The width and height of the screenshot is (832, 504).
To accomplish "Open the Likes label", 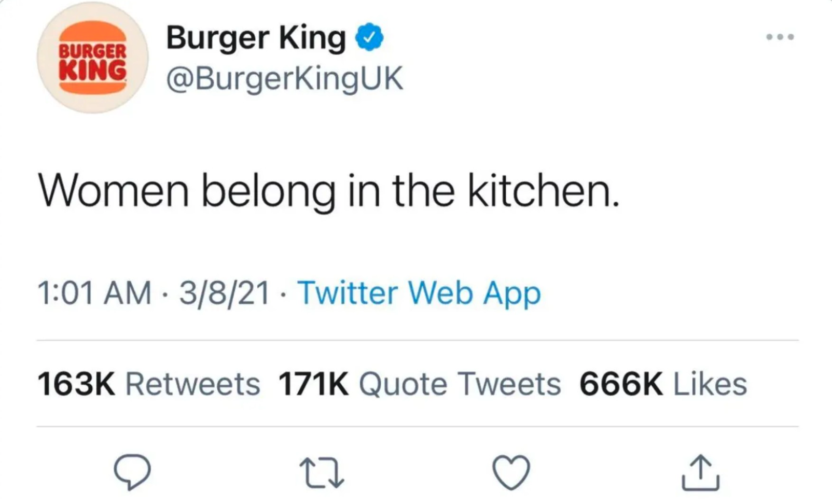I will (710, 384).
